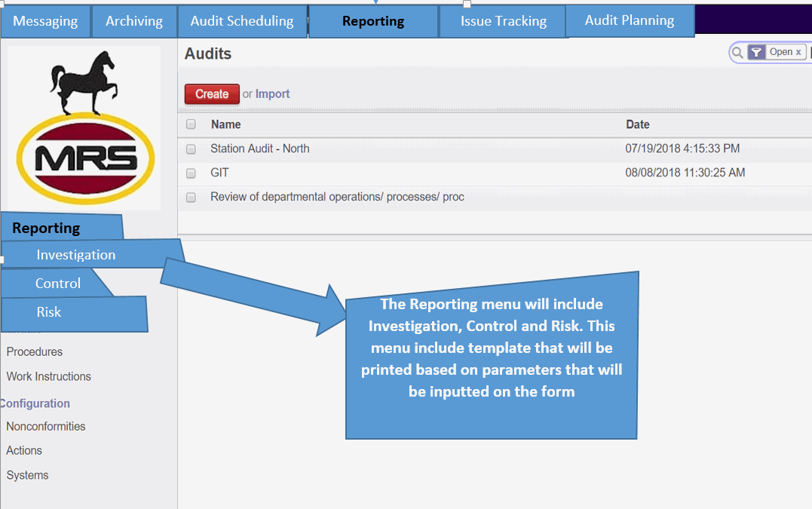
Task: Select the Station Audit - North checkbox
Action: click(x=191, y=149)
